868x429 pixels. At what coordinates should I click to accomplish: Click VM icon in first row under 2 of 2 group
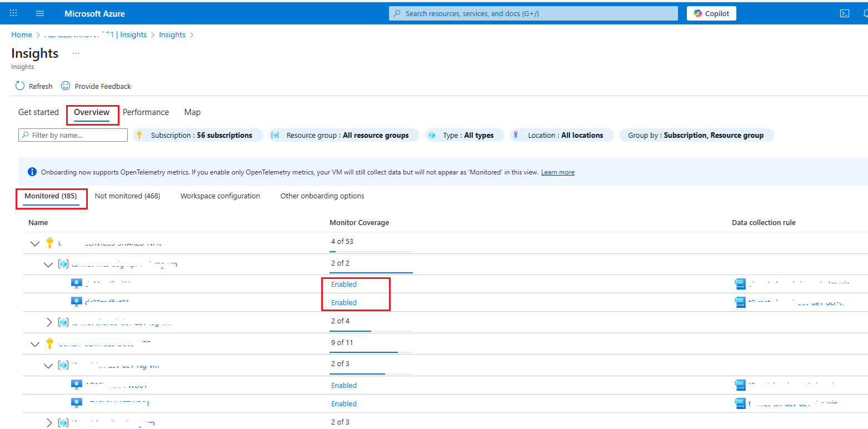click(x=77, y=283)
